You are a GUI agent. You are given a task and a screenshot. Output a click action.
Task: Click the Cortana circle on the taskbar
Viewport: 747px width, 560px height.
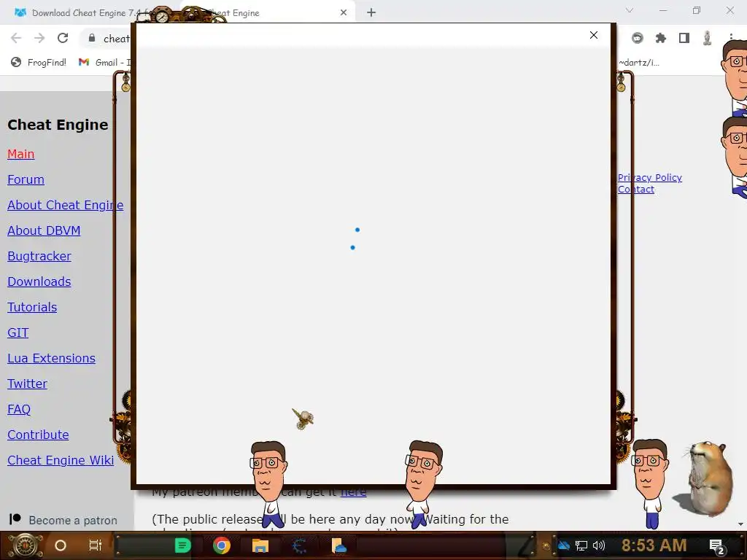pos(61,545)
